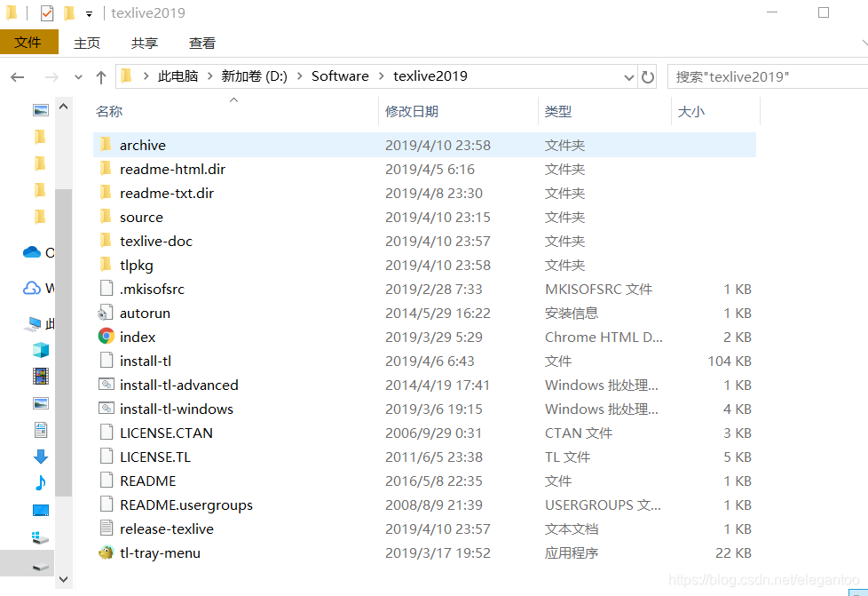
Task: Select the .mkisofsrc file icon
Action: tap(107, 289)
